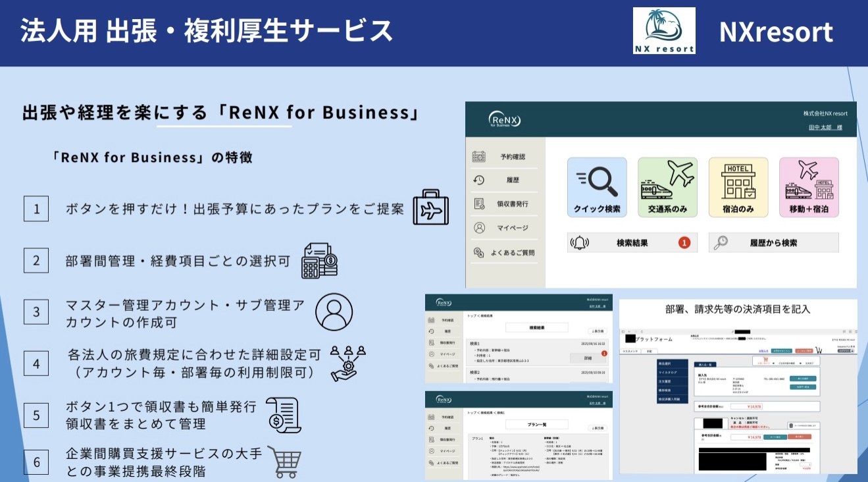The height and width of the screenshot is (482, 868).
Task: Open 予約確認 in the home screen sidebar
Action: point(505,157)
